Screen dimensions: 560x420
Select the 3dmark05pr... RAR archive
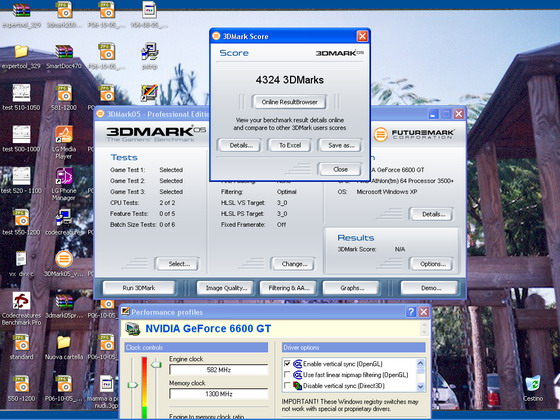(x=64, y=302)
